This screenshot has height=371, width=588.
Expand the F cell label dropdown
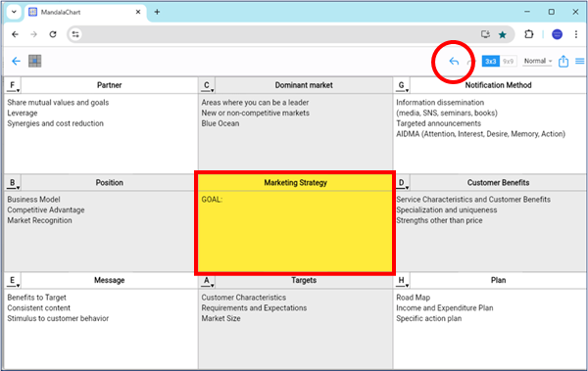click(13, 86)
